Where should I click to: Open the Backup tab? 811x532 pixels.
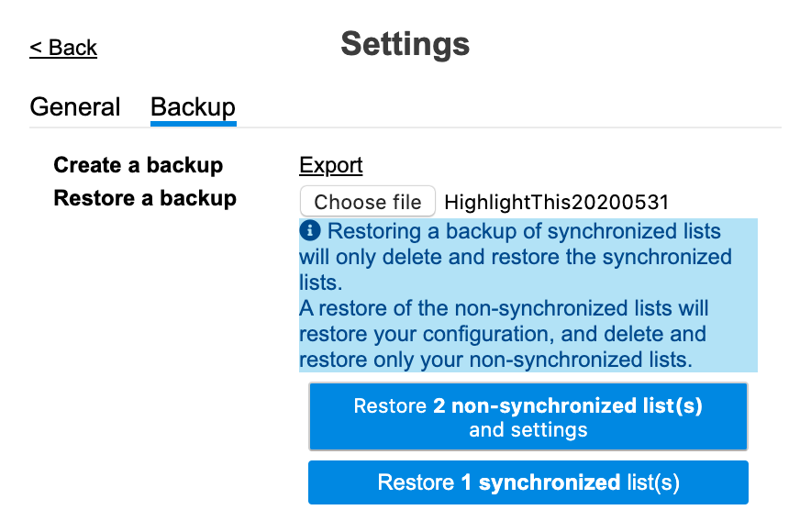click(193, 106)
